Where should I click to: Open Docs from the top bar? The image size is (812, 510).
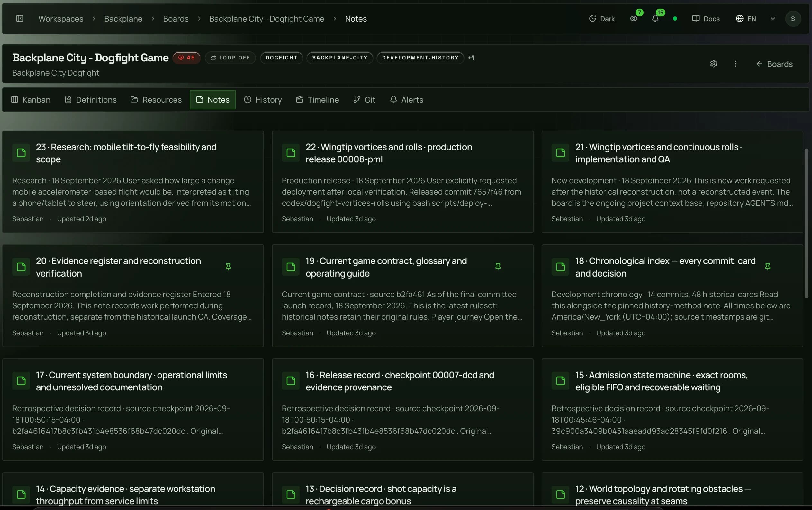point(706,19)
